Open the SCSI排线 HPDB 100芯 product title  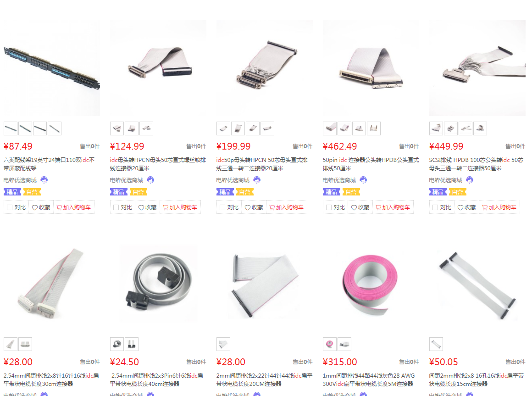pyautogui.click(x=476, y=164)
